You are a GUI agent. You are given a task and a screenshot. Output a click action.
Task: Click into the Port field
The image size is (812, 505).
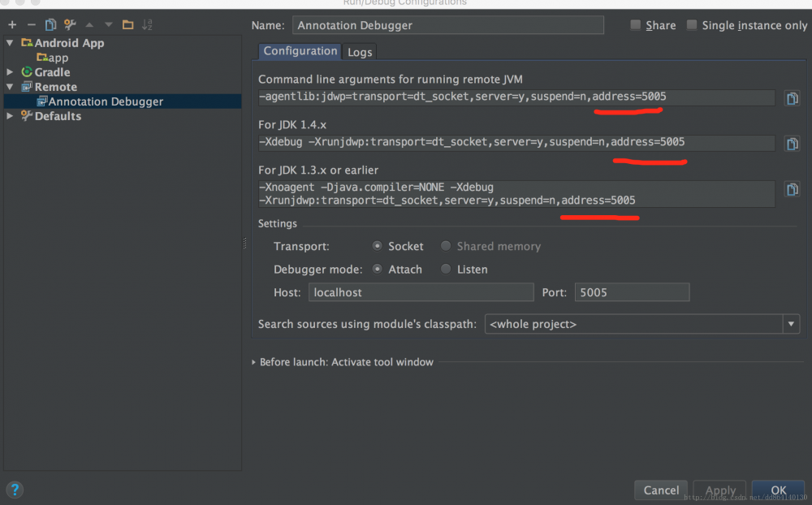632,292
